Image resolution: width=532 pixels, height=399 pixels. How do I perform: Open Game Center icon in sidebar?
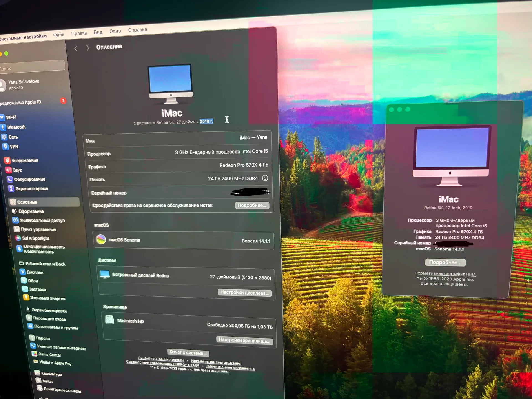[x=34, y=354]
